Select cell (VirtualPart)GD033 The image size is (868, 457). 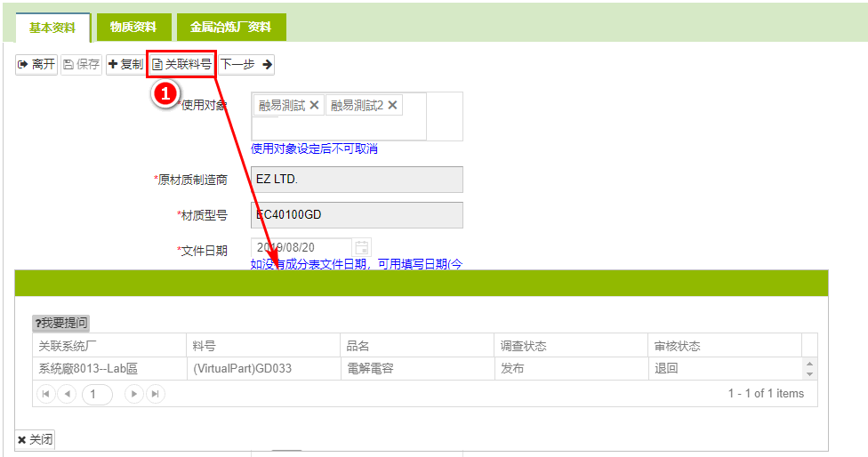263,368
